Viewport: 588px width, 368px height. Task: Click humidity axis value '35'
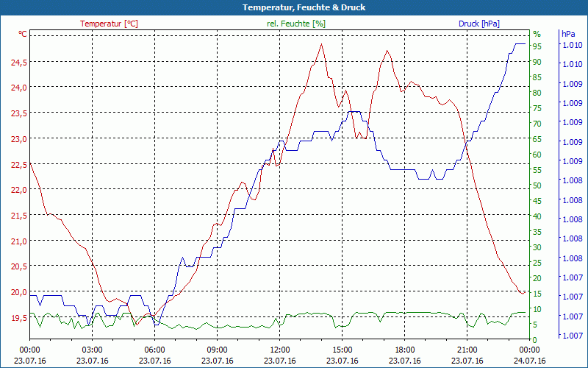point(537,232)
